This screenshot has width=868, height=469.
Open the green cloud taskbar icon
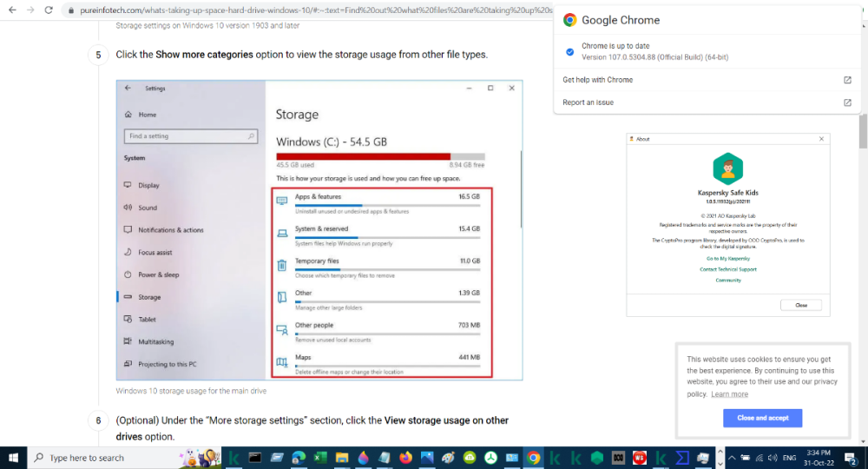pyautogui.click(x=470, y=458)
